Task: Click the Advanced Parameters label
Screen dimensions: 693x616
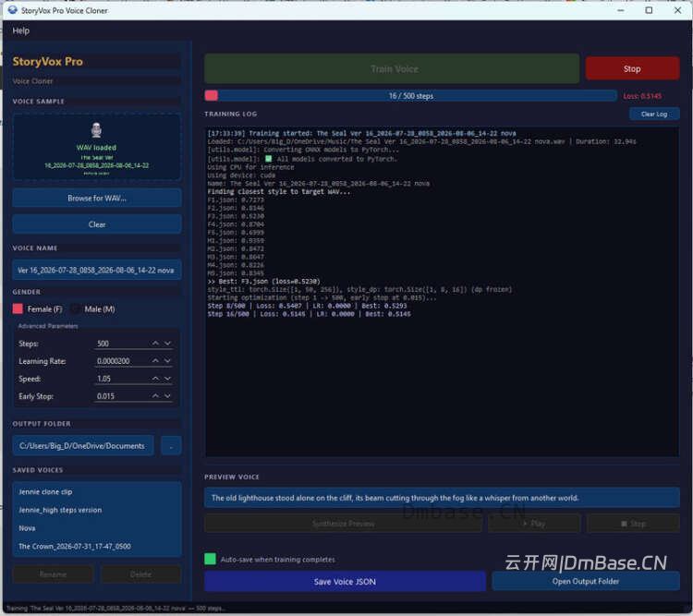Action: [x=48, y=326]
